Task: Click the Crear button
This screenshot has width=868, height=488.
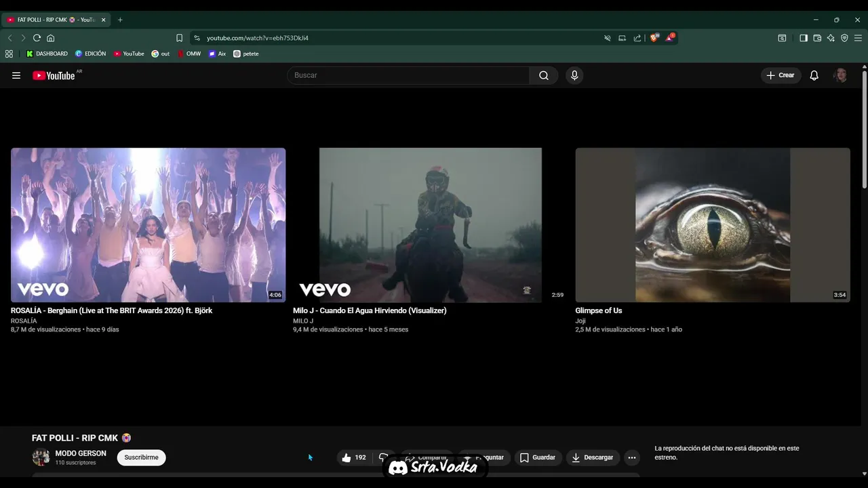Action: (781, 75)
